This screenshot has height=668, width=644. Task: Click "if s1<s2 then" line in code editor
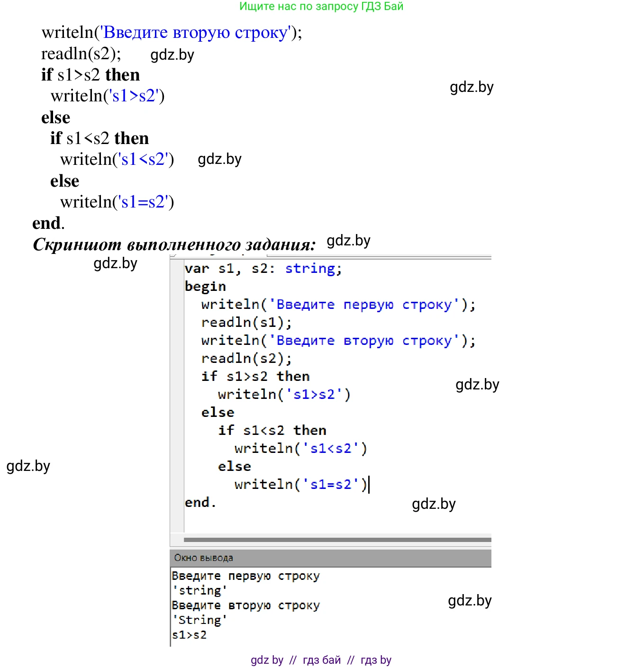tap(272, 431)
